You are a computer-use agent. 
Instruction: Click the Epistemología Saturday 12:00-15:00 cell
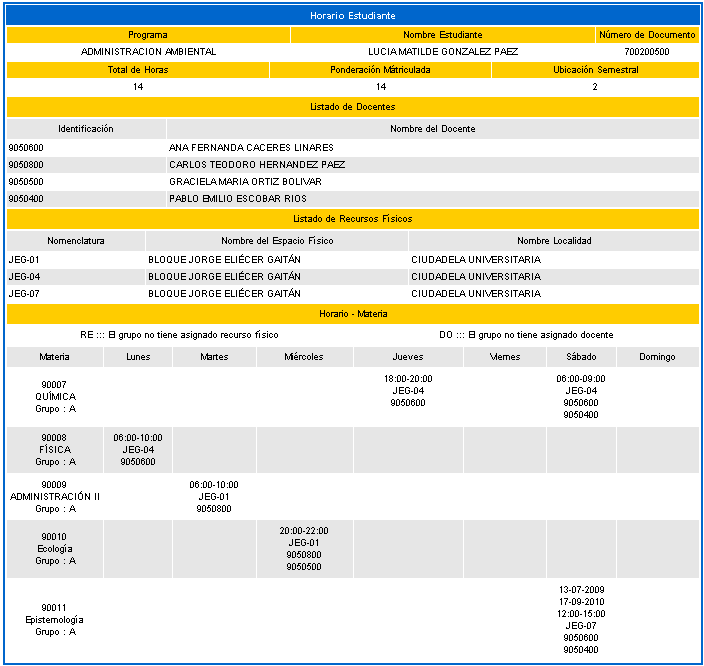click(x=581, y=620)
